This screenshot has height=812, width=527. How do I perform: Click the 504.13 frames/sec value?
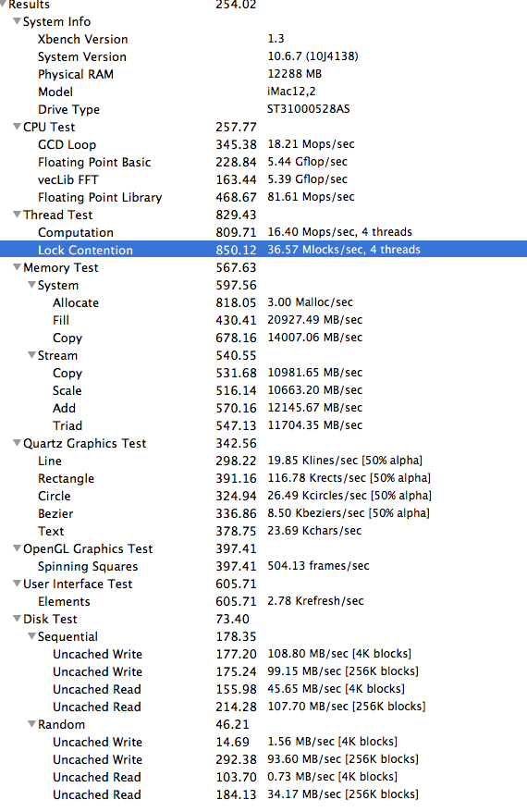point(318,566)
